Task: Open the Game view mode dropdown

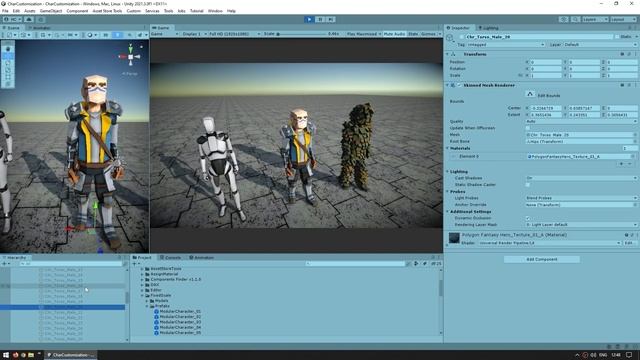Action: pyautogui.click(x=164, y=34)
